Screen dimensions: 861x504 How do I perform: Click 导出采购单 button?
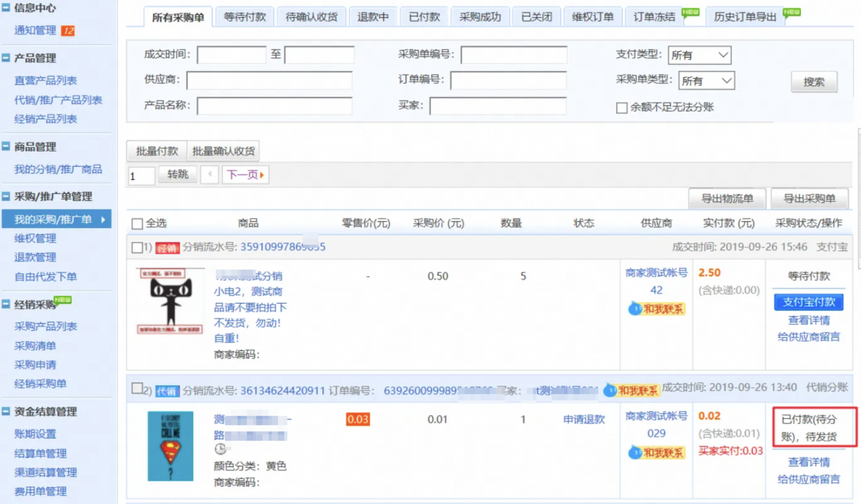pyautogui.click(x=809, y=198)
